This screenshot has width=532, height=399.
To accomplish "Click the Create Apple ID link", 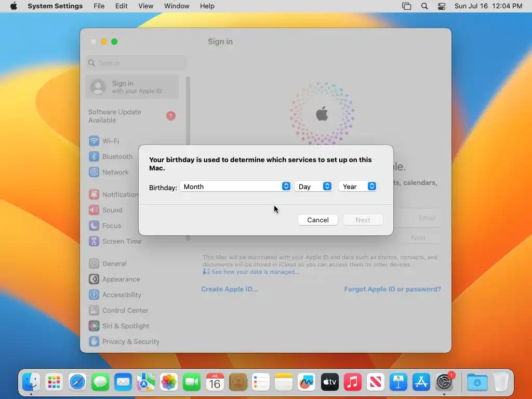I will [x=229, y=289].
